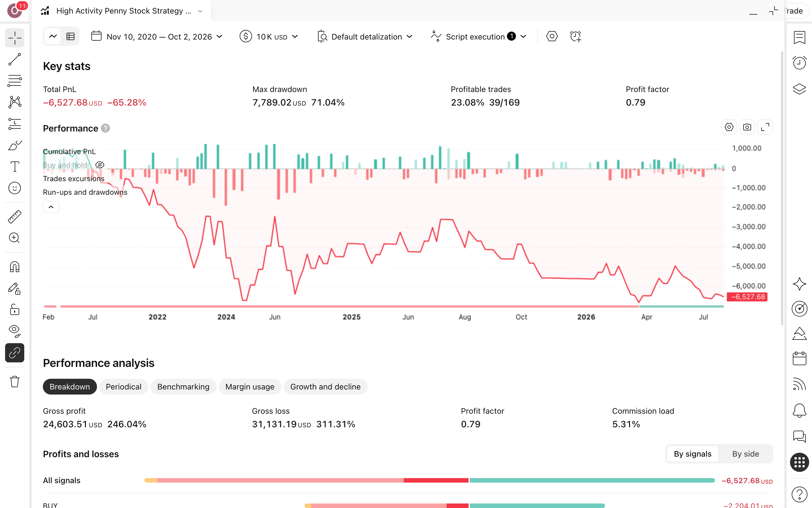Image resolution: width=812 pixels, height=508 pixels.
Task: Switch to chart overview view
Action: click(53, 36)
